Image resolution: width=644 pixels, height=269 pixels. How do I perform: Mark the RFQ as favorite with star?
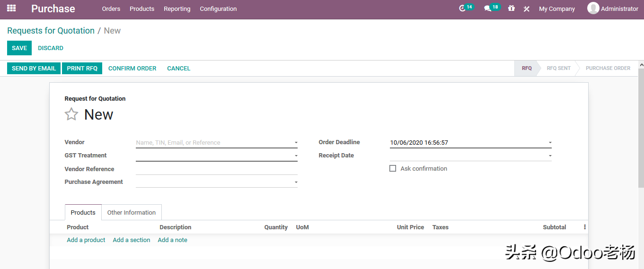71,114
